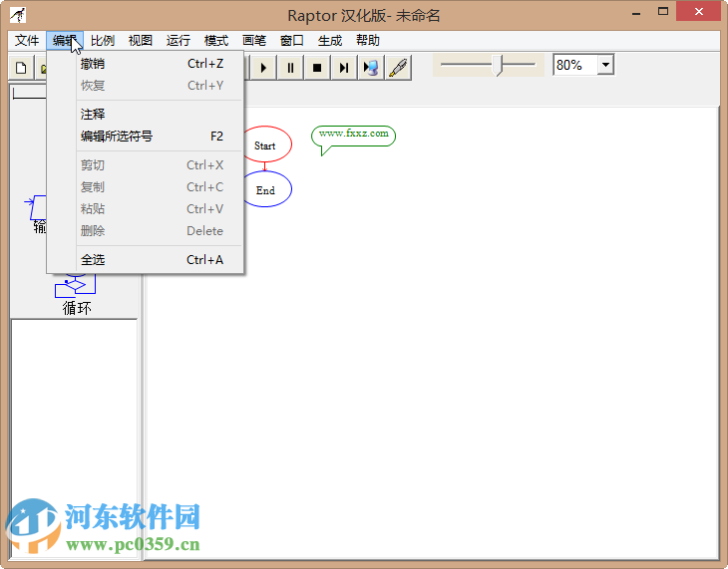Choose 粘贴 Ctrl+V menu entry

pyautogui.click(x=146, y=209)
